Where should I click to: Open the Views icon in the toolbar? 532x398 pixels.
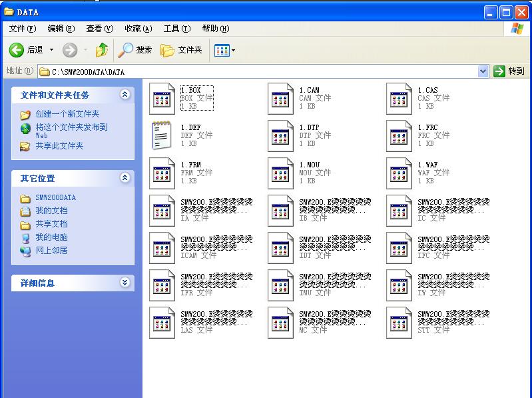click(222, 51)
